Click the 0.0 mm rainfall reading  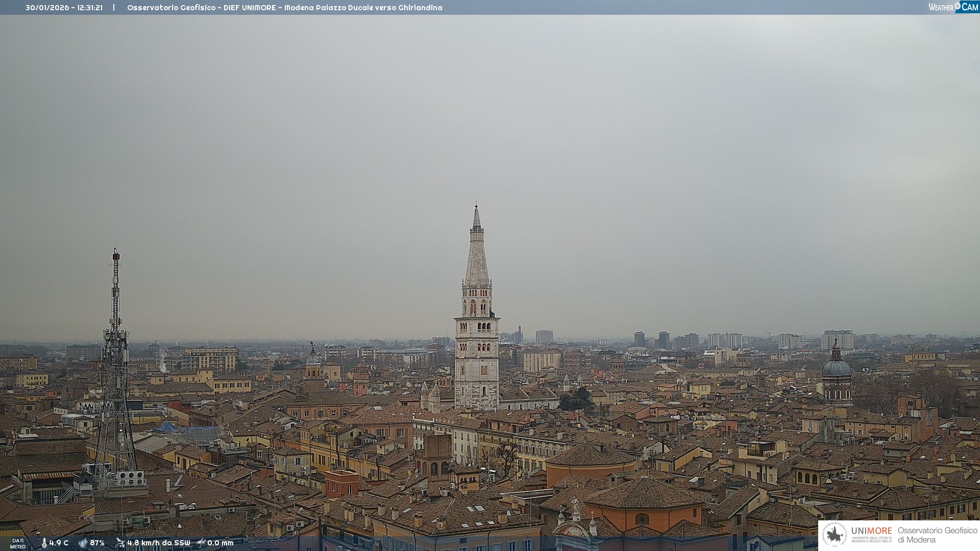pos(220,543)
